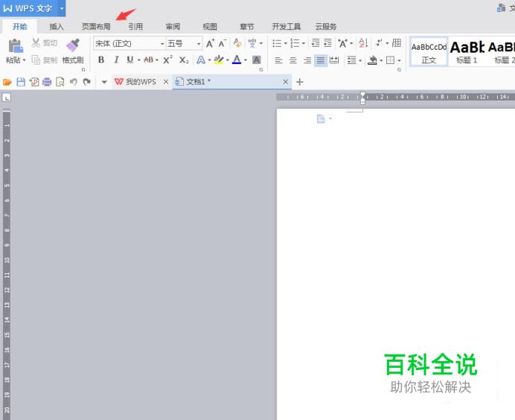Click the sort A-Z icon
Viewport: 515px width, 420px height.
pyautogui.click(x=363, y=43)
